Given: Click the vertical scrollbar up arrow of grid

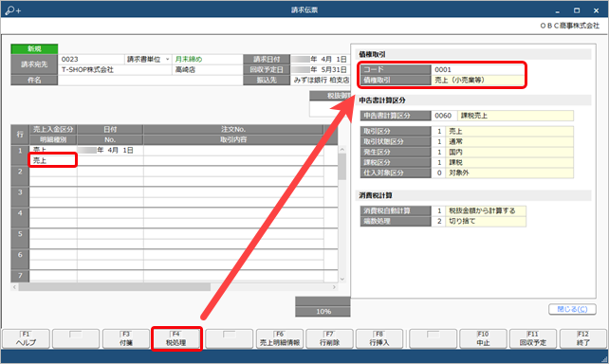Looking at the screenshot, I should point(342,150).
